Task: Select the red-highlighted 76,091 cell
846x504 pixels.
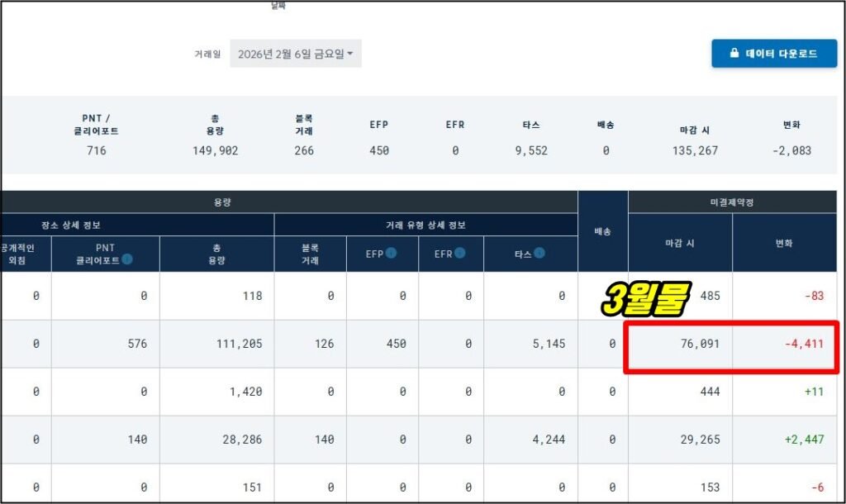Action: point(700,343)
